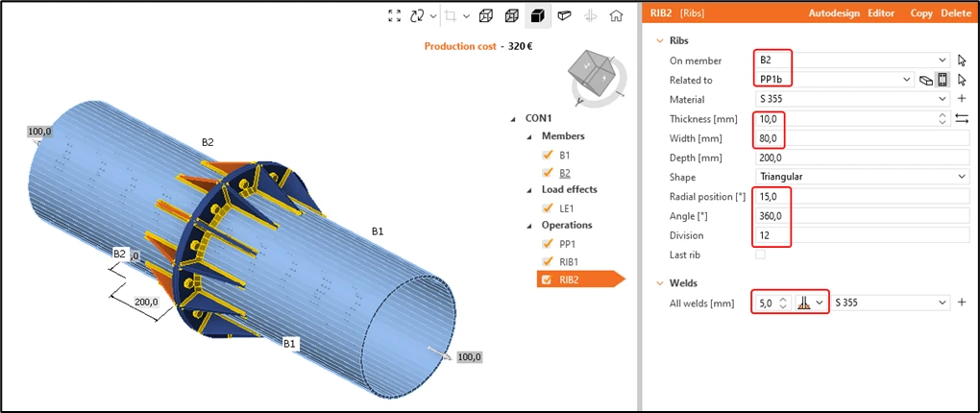The image size is (980, 413).
Task: Click the plus icon next to Material
Action: [x=962, y=99]
